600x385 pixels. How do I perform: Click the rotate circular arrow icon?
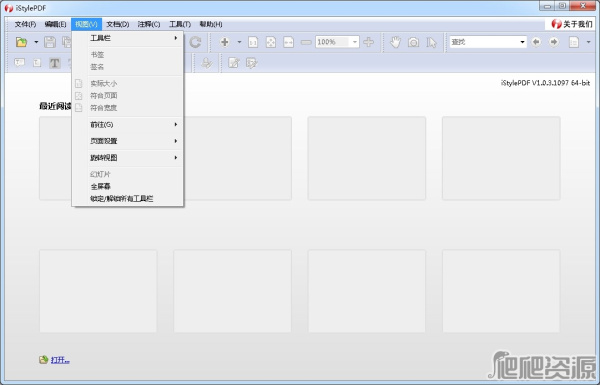pos(195,42)
